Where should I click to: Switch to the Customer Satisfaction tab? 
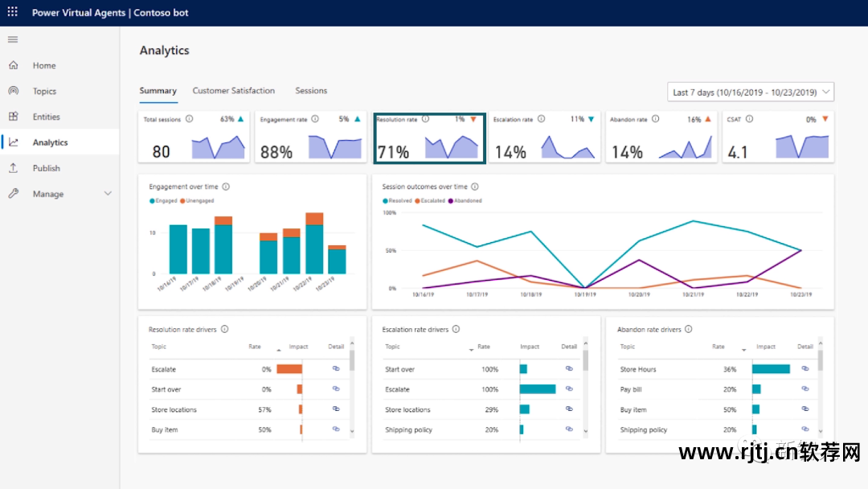pyautogui.click(x=233, y=91)
